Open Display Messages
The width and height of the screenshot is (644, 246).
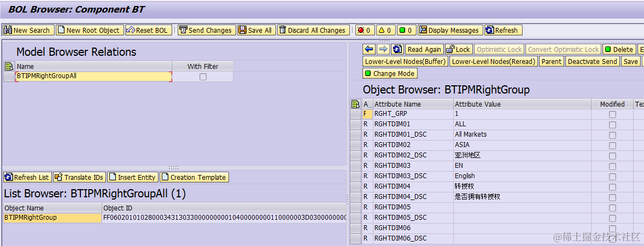[x=450, y=31]
